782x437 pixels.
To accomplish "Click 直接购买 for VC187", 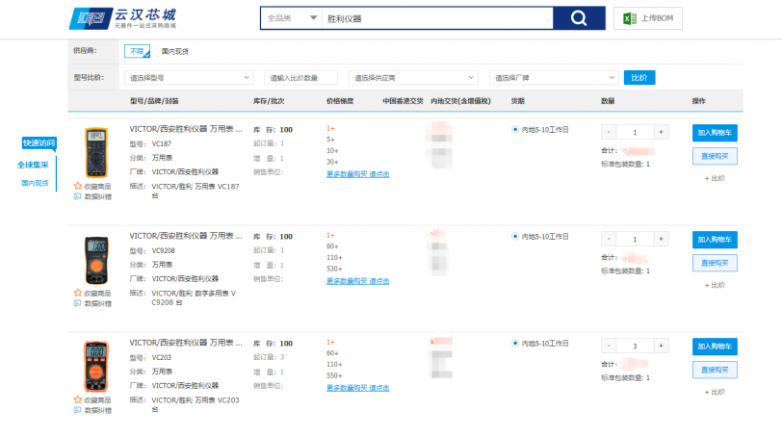I will 715,156.
